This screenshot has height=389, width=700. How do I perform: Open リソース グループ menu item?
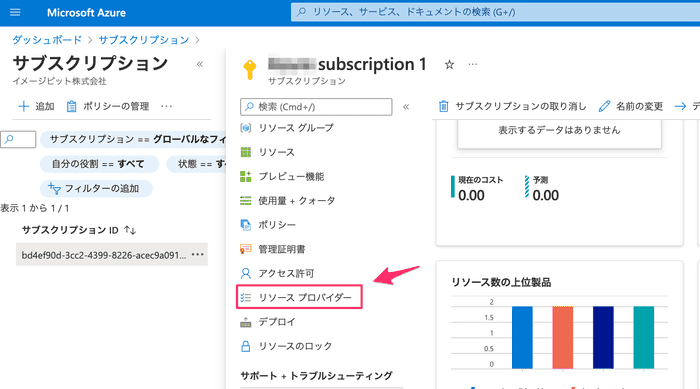[288, 128]
